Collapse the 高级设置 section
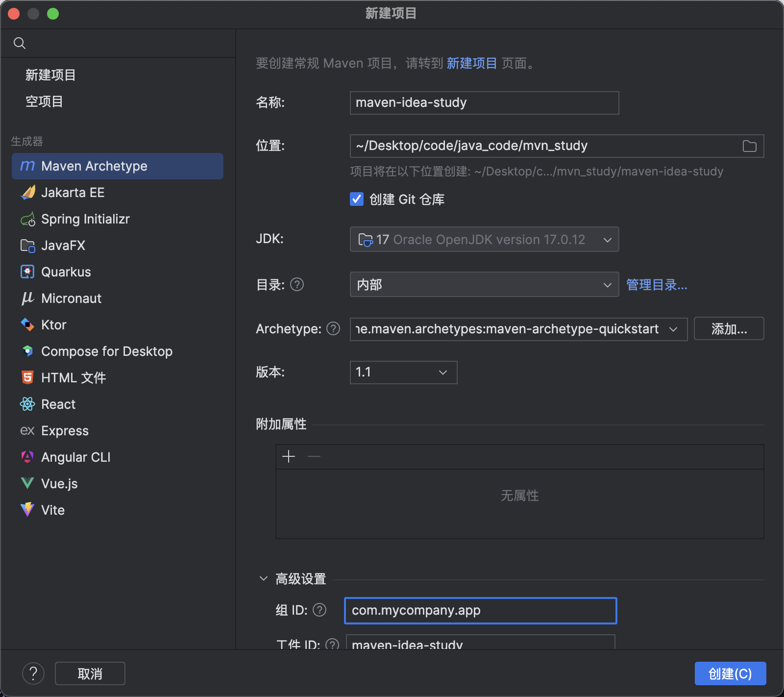 pyautogui.click(x=264, y=578)
